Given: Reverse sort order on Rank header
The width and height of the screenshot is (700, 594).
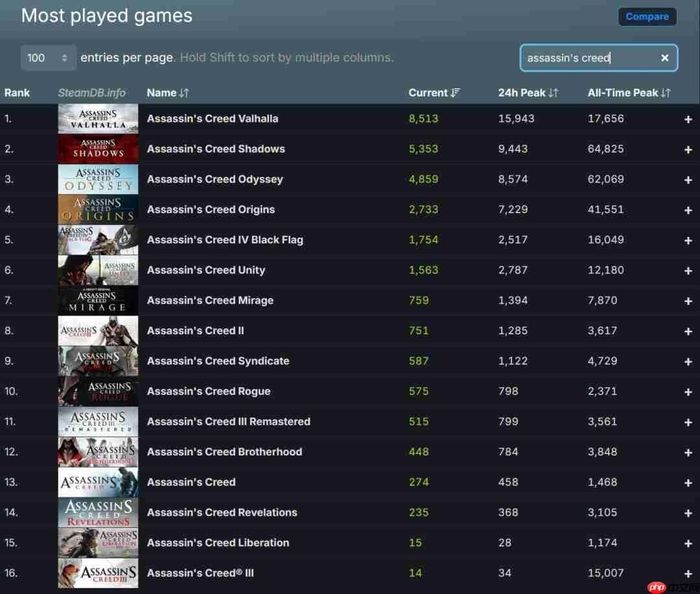Looking at the screenshot, I should (17, 93).
